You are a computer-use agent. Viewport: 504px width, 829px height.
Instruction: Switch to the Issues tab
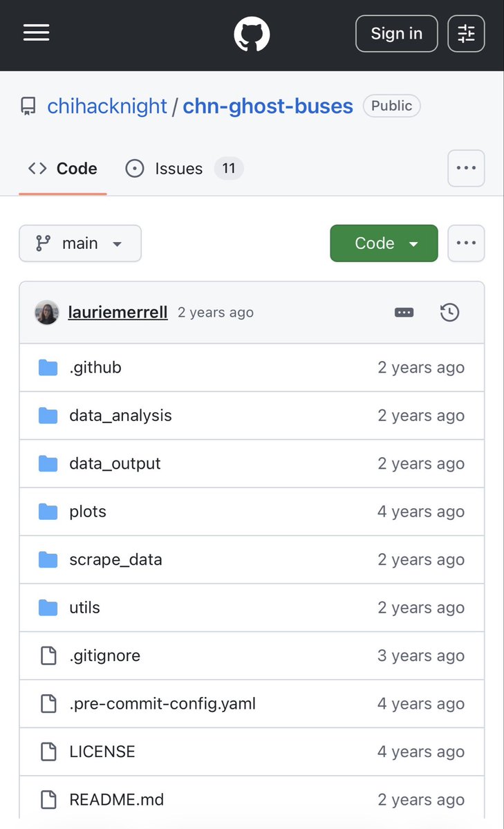pos(184,169)
